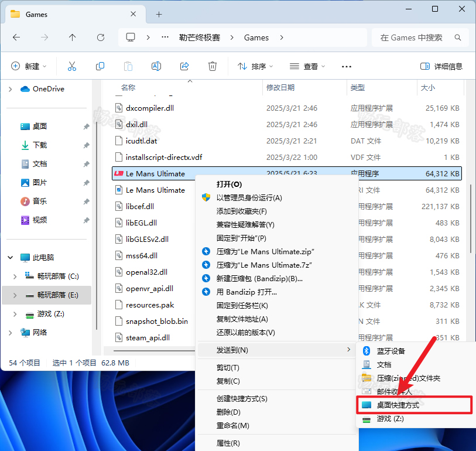Image resolution: width=476 pixels, height=451 pixels.
Task: Click the Le Mans Ultimate application icon
Action: pos(119,174)
